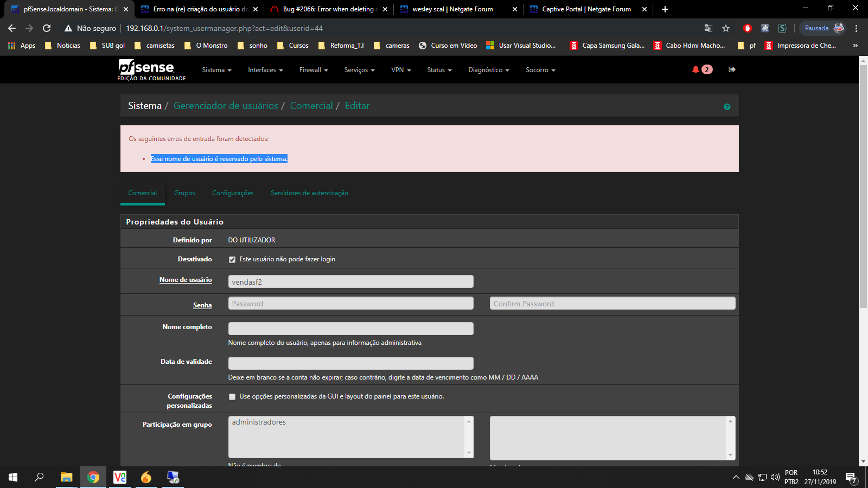Viewport: 868px width, 488px height.
Task: Open the notifications bell alert icon
Action: [x=695, y=69]
